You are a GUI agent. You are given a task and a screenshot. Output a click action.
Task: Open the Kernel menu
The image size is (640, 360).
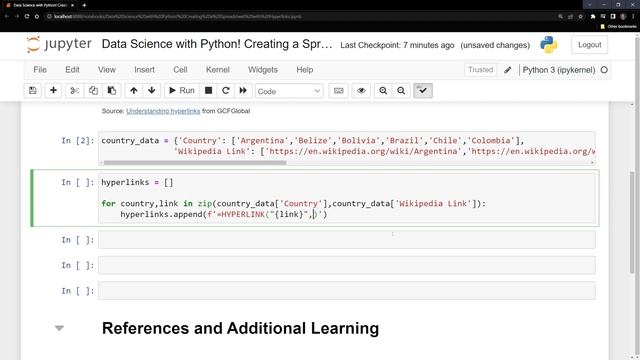click(218, 70)
